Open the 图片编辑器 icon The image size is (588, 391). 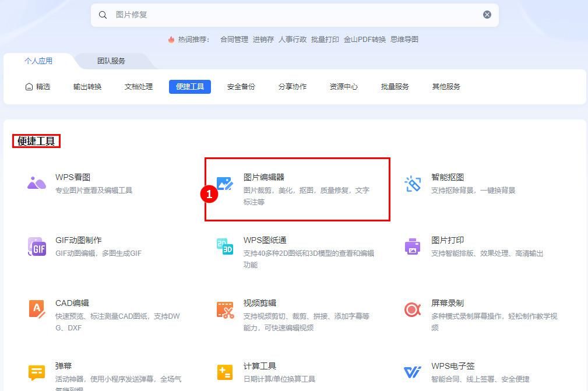coord(224,184)
